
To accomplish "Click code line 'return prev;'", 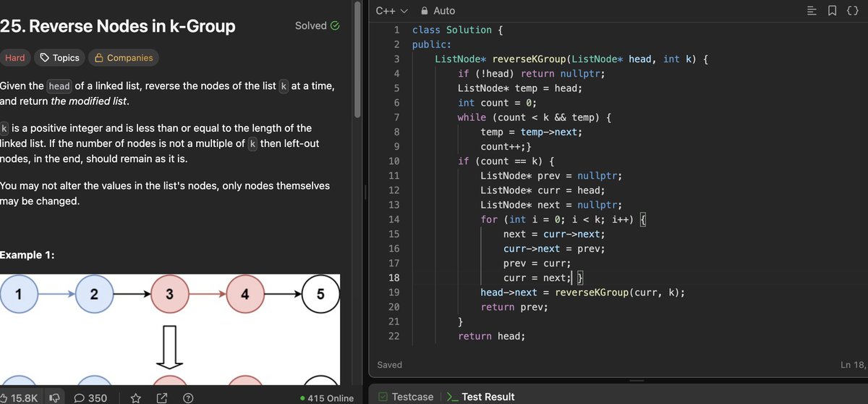I will point(514,307).
